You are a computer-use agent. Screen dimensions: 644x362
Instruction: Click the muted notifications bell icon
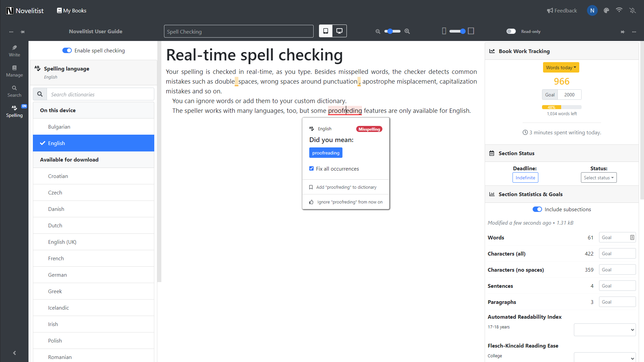633,11
